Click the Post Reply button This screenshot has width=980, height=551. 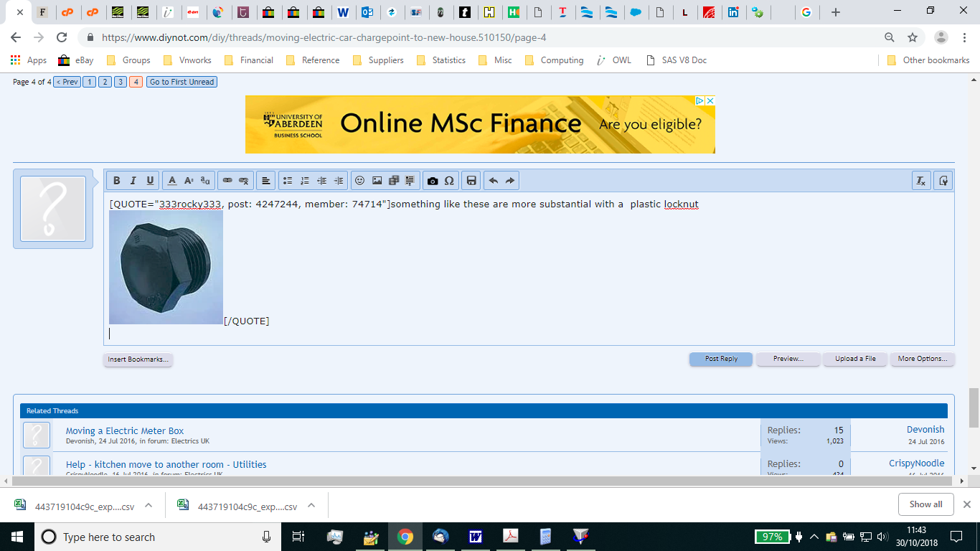click(x=721, y=359)
